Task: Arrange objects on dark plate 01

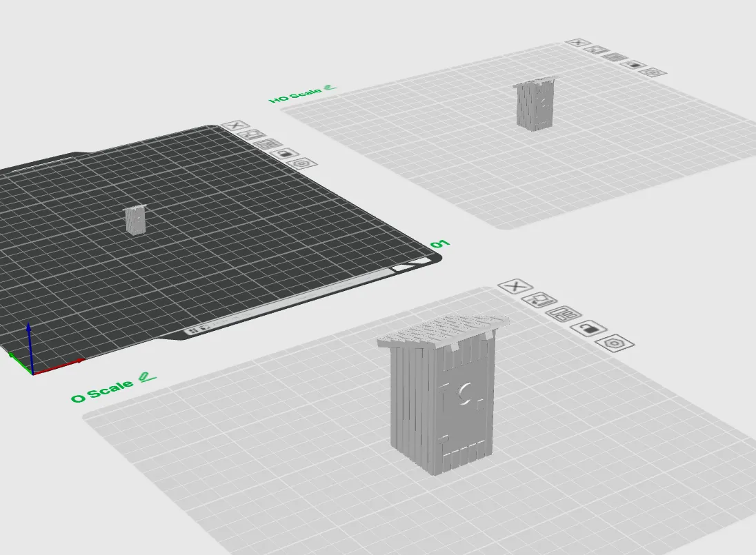Action: [x=268, y=144]
